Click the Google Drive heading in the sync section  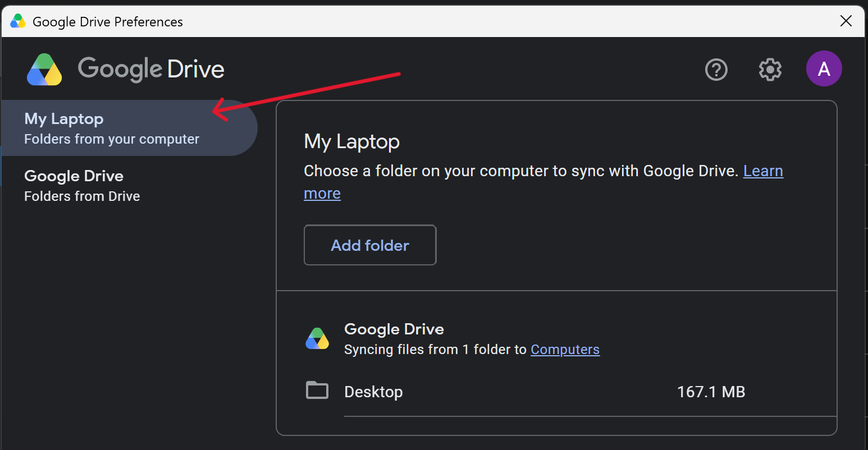click(x=394, y=329)
